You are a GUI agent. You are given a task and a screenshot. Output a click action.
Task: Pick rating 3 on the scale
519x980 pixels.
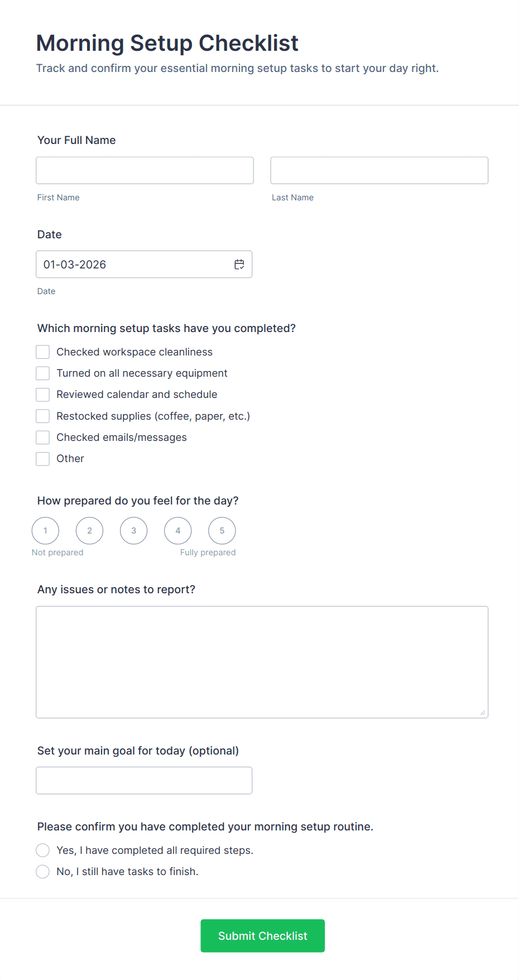coord(133,531)
